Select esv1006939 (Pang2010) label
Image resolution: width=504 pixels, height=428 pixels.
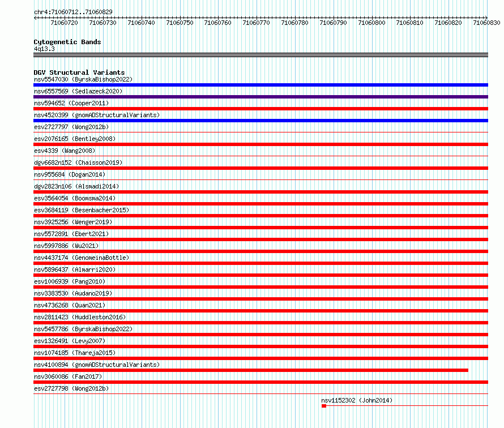click(70, 281)
